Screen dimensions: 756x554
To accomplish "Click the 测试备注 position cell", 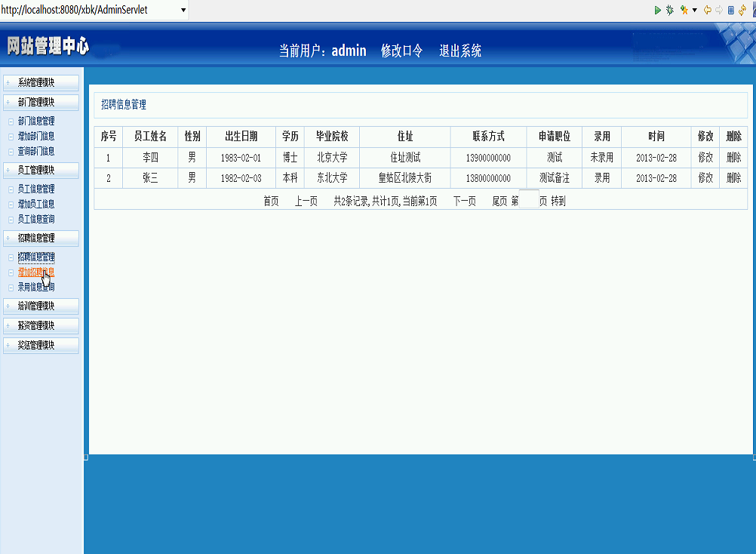I will click(555, 178).
